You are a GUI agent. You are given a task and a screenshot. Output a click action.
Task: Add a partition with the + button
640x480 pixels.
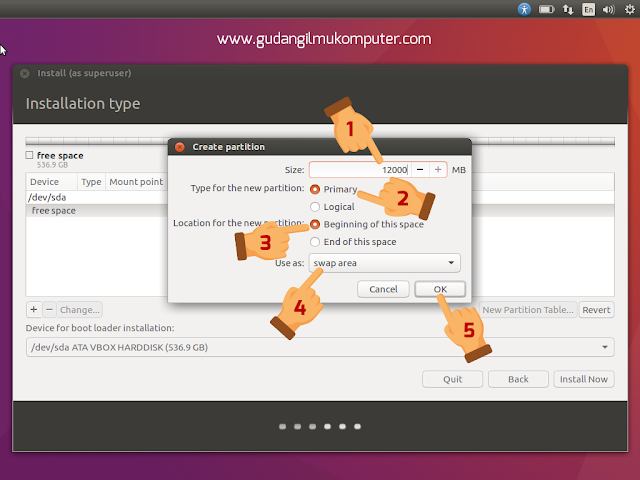(x=34, y=310)
